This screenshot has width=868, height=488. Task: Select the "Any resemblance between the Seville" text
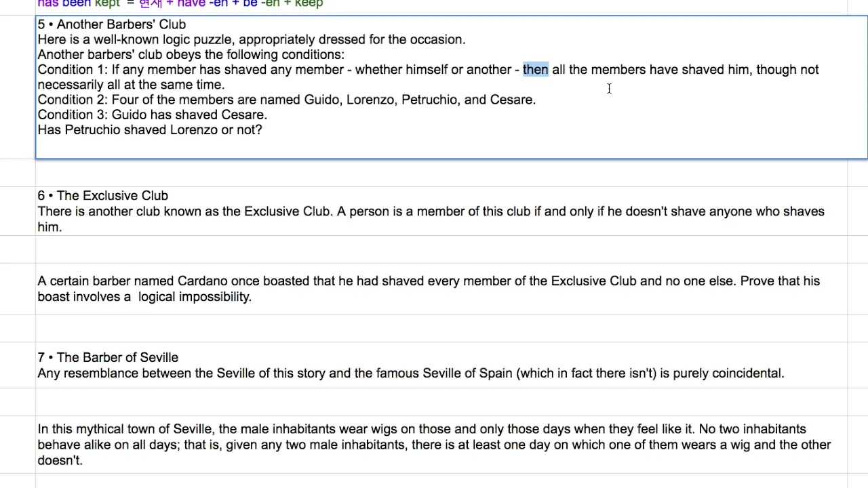point(411,373)
